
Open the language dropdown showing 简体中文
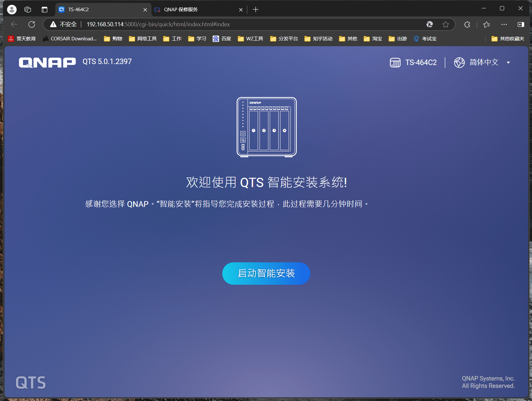489,62
